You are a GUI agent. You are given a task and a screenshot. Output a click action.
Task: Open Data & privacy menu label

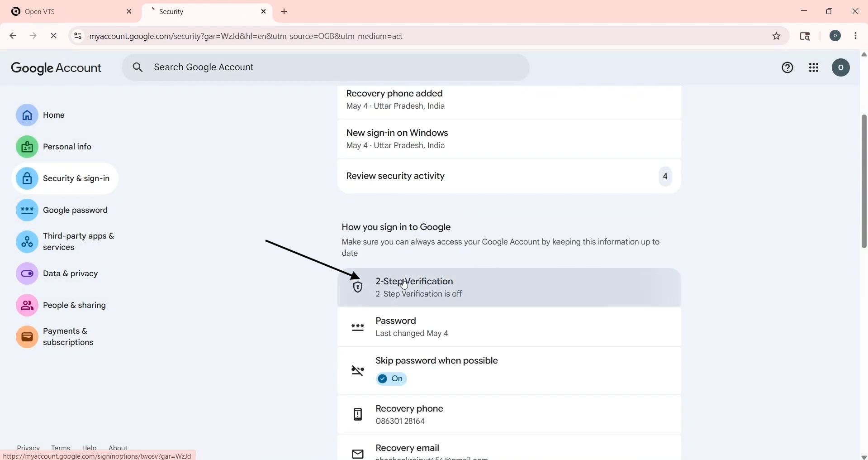[71, 273]
